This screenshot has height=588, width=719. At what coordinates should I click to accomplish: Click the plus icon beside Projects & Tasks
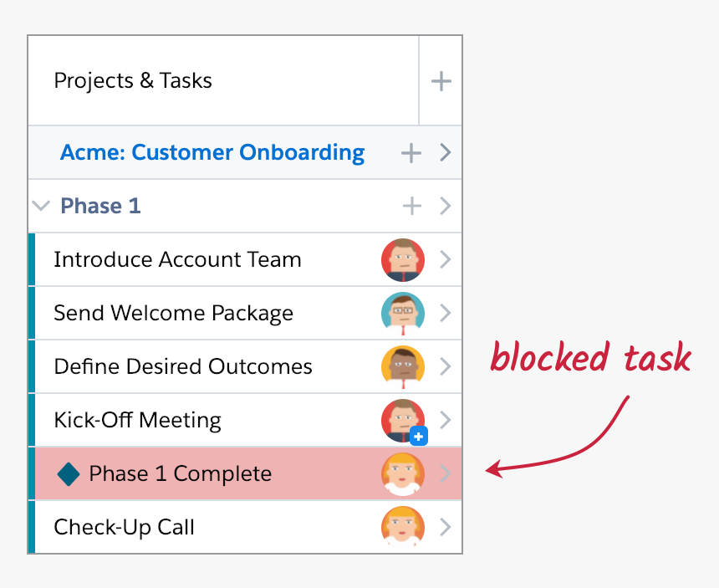tap(441, 81)
